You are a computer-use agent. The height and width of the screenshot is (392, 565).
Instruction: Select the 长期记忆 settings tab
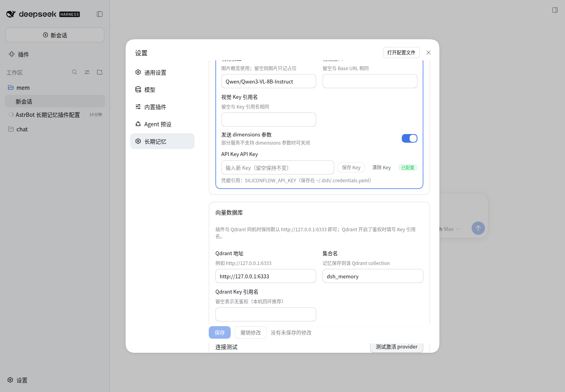coord(162,141)
